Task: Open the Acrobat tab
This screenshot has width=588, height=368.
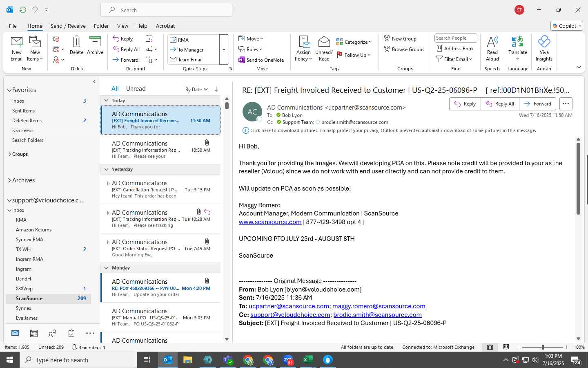Action: [165, 26]
